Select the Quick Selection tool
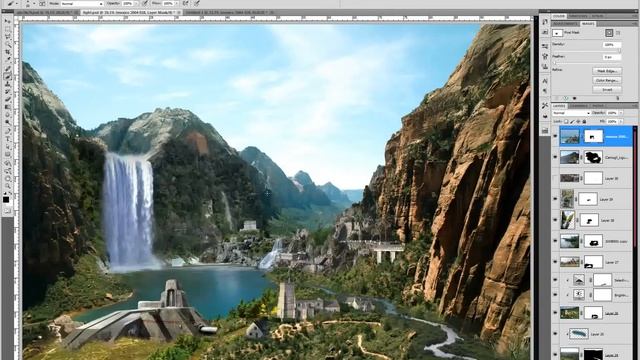This screenshot has height=360, width=640. tap(7, 45)
